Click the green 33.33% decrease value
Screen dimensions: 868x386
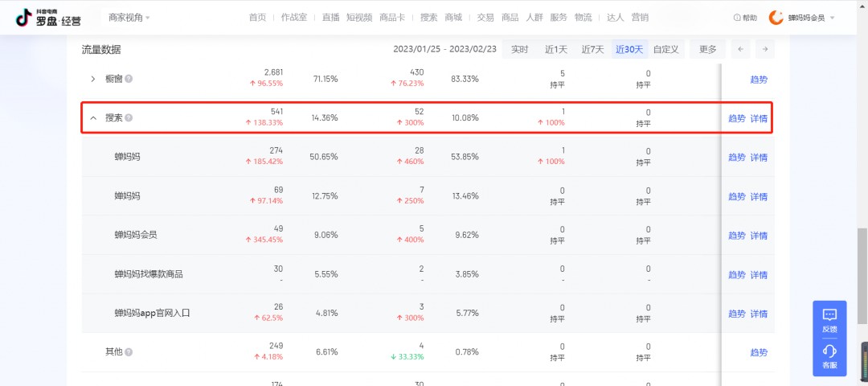point(407,357)
